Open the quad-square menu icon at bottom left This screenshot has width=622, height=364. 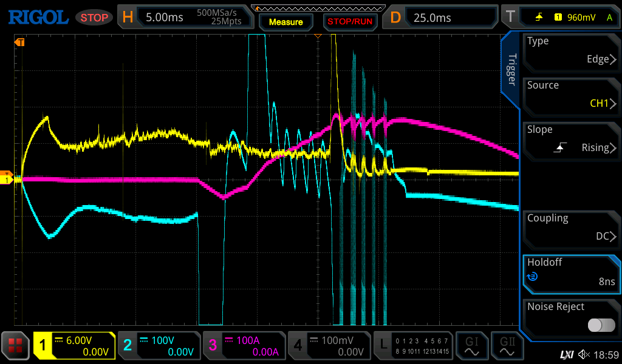(16, 346)
